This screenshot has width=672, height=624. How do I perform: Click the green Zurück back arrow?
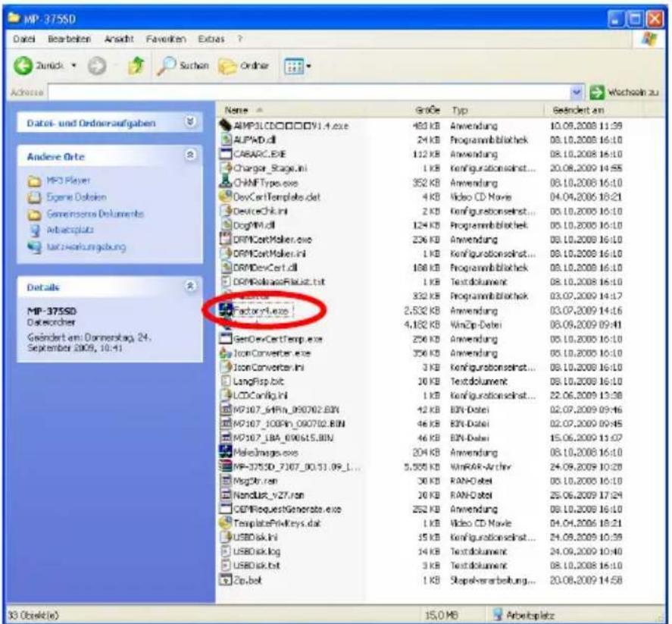click(x=23, y=66)
